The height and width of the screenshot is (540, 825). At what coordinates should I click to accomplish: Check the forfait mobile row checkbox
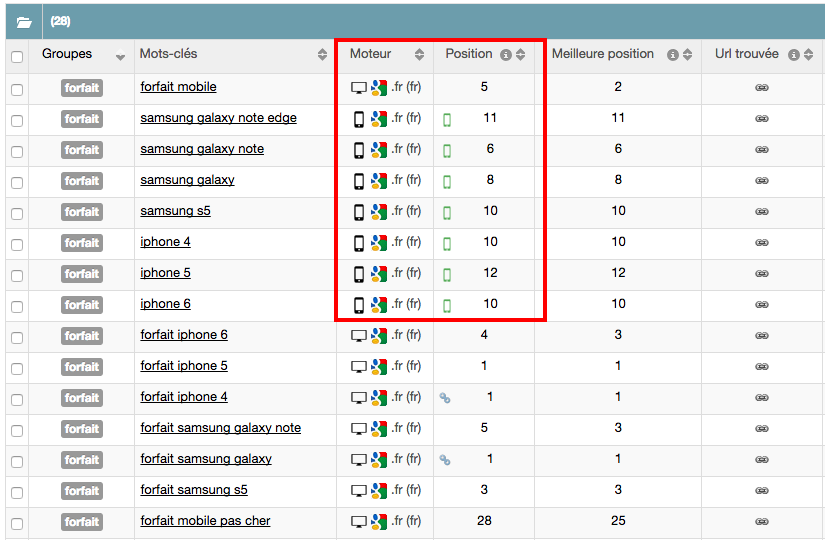[17, 90]
